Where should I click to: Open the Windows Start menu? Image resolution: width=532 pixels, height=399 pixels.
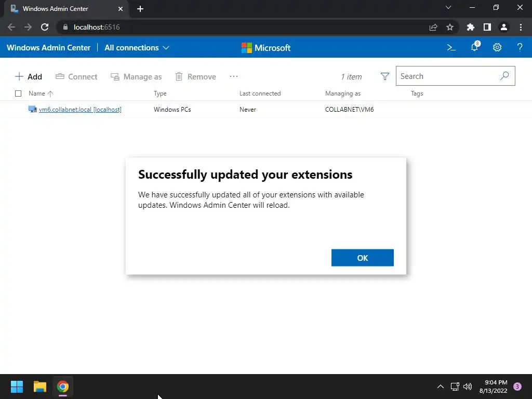pyautogui.click(x=17, y=387)
